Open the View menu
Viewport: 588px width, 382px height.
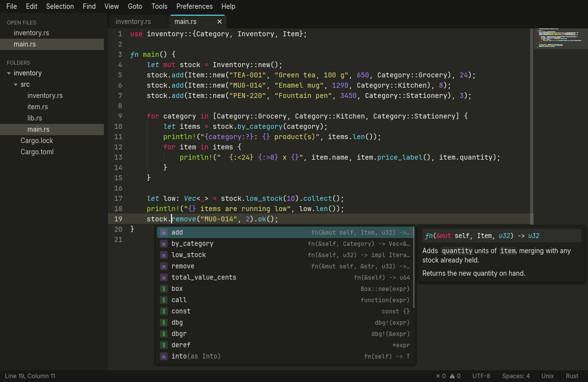pyautogui.click(x=112, y=6)
